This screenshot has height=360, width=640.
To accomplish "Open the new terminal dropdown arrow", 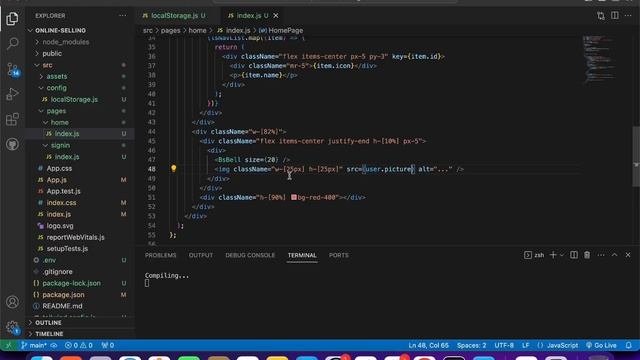I will point(562,255).
